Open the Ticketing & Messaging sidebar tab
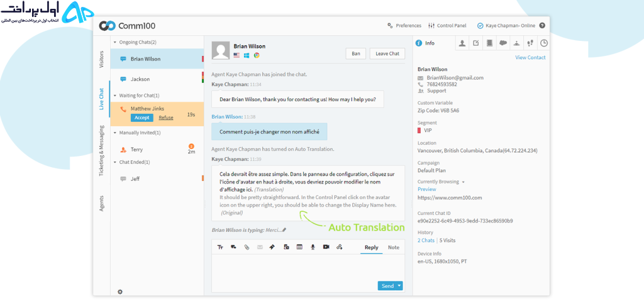Screen dimensions: 644x306 click(101, 151)
